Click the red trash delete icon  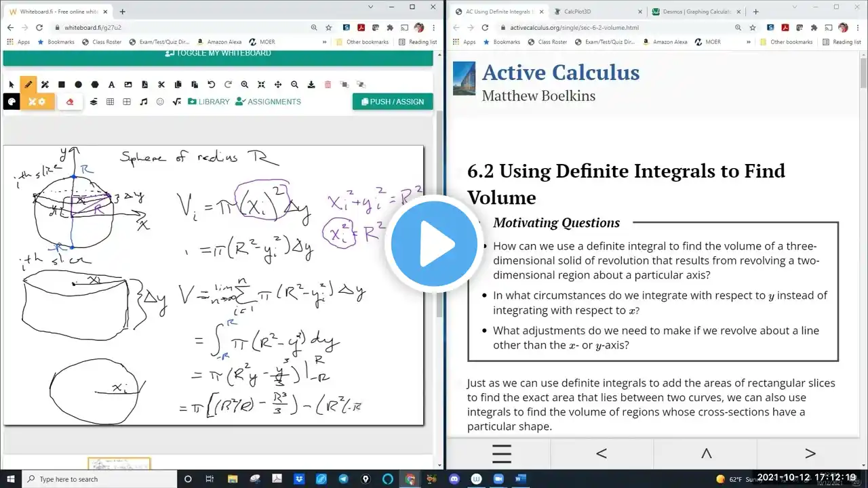click(328, 85)
